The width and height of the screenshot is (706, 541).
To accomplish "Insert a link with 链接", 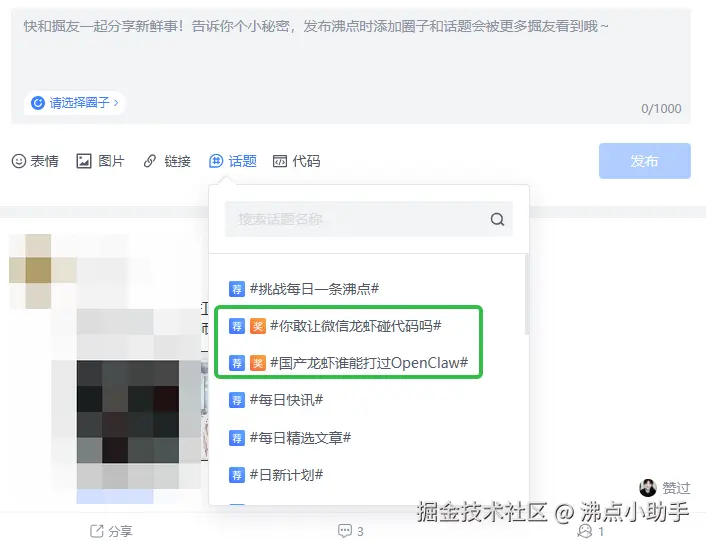I will tap(167, 161).
